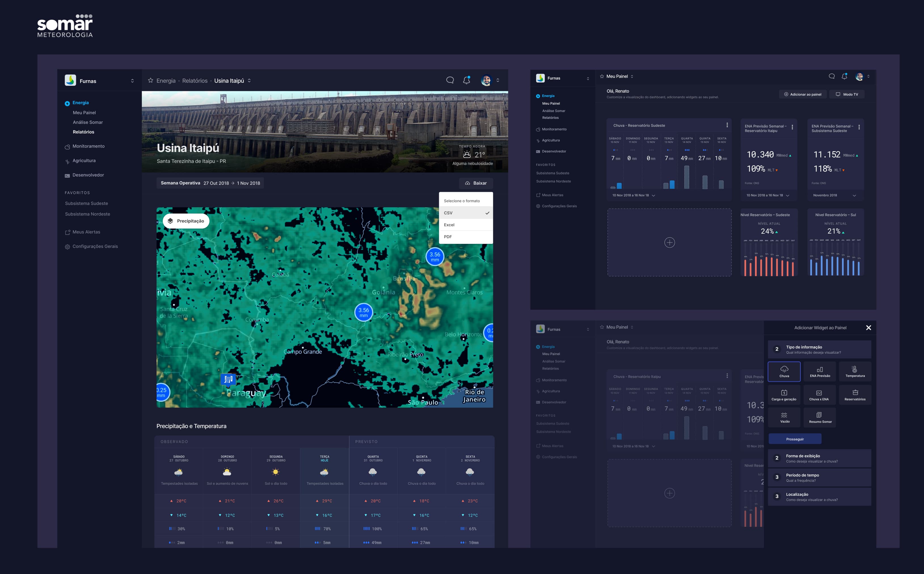Click the Baixar download button
924x574 pixels.
point(476,183)
